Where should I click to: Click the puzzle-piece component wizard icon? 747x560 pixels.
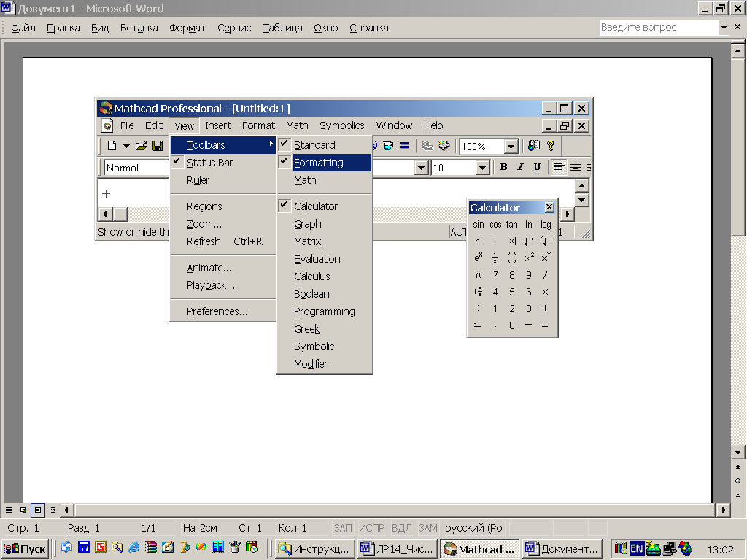444,146
